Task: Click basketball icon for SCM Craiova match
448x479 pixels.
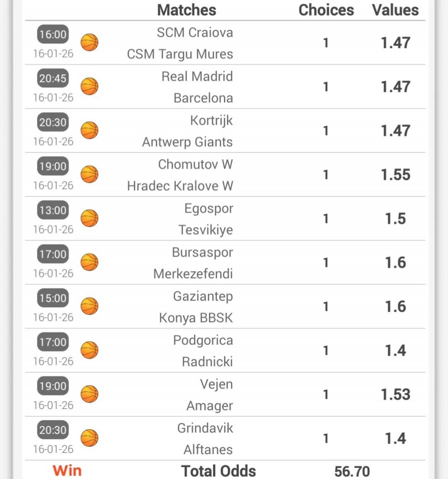Action: tap(90, 43)
